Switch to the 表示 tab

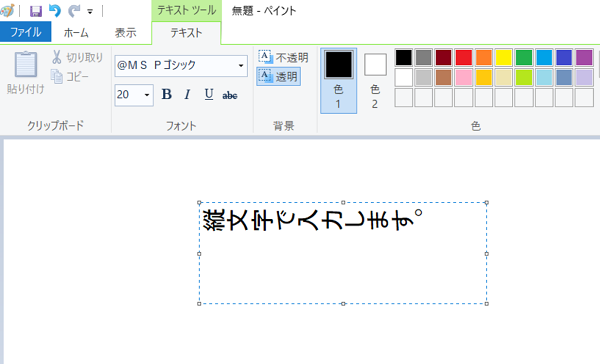(126, 33)
